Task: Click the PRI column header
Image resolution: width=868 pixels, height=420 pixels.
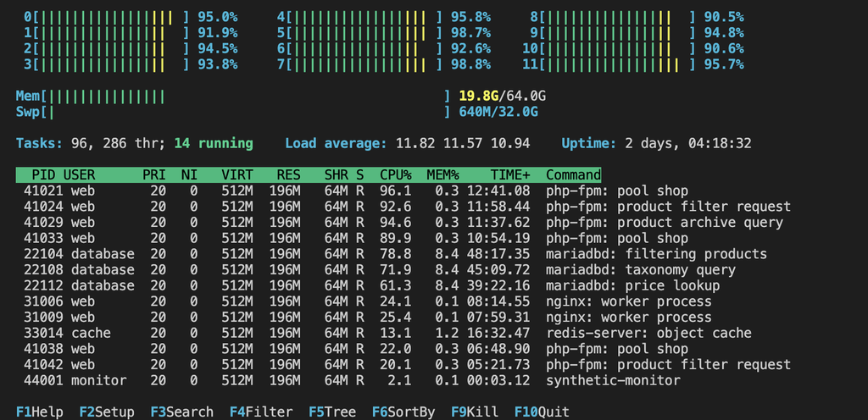Action: click(154, 175)
